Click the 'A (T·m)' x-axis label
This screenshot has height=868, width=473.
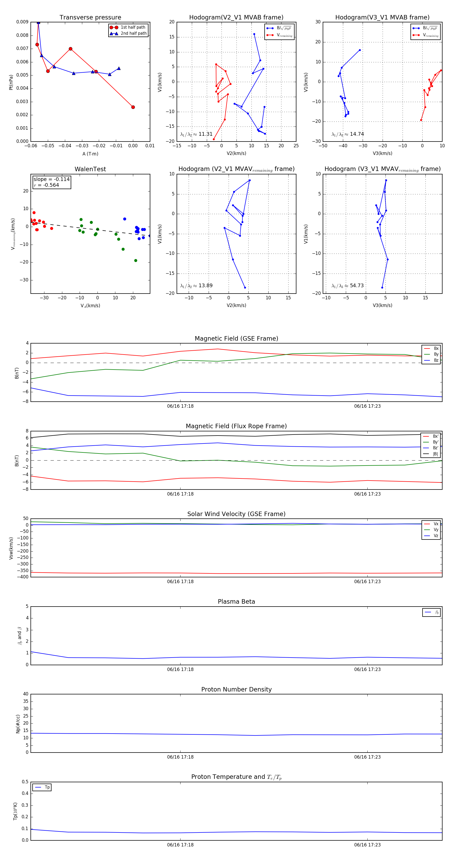[90, 154]
